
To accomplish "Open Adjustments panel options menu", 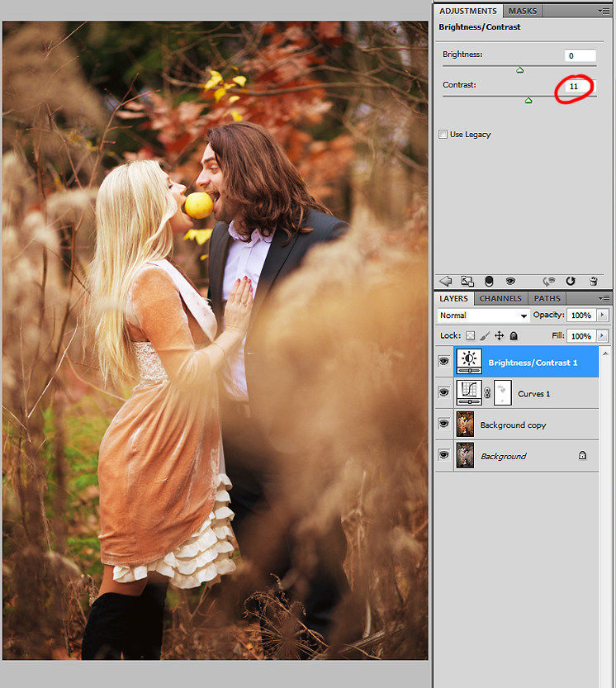I will (604, 11).
